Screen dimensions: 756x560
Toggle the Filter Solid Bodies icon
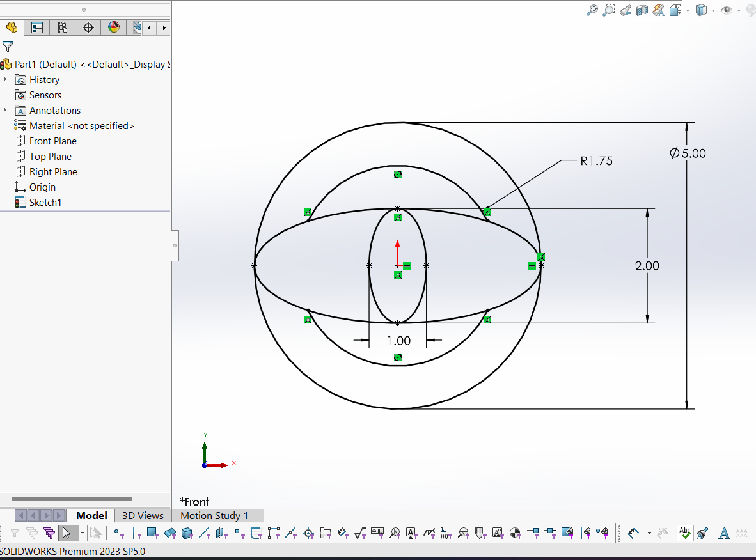click(187, 533)
